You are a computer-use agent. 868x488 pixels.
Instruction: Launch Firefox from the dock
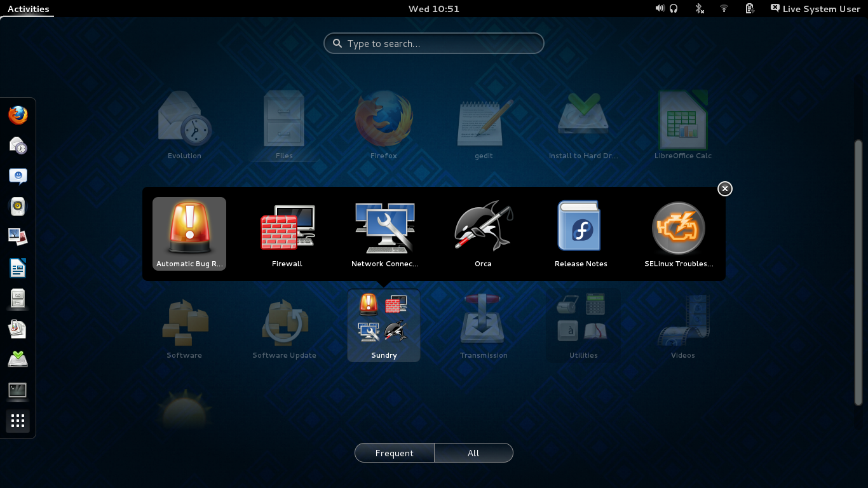[18, 115]
